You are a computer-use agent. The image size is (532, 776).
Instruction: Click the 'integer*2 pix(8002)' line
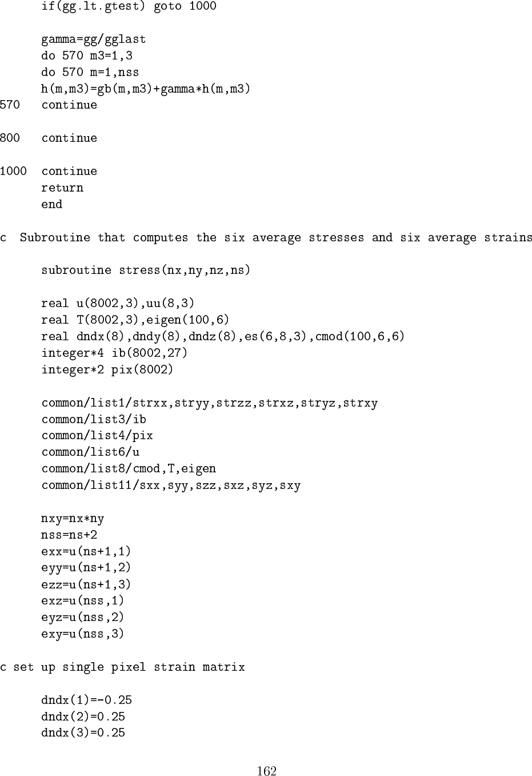pos(107,370)
